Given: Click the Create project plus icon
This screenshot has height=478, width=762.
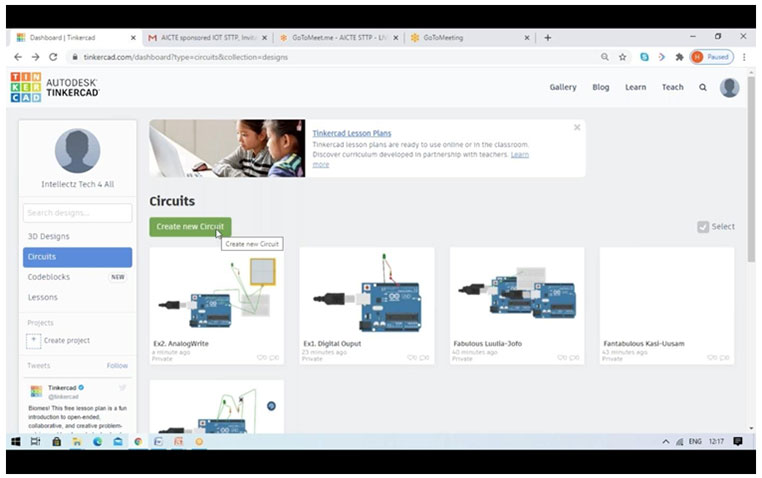Looking at the screenshot, I should pyautogui.click(x=34, y=340).
